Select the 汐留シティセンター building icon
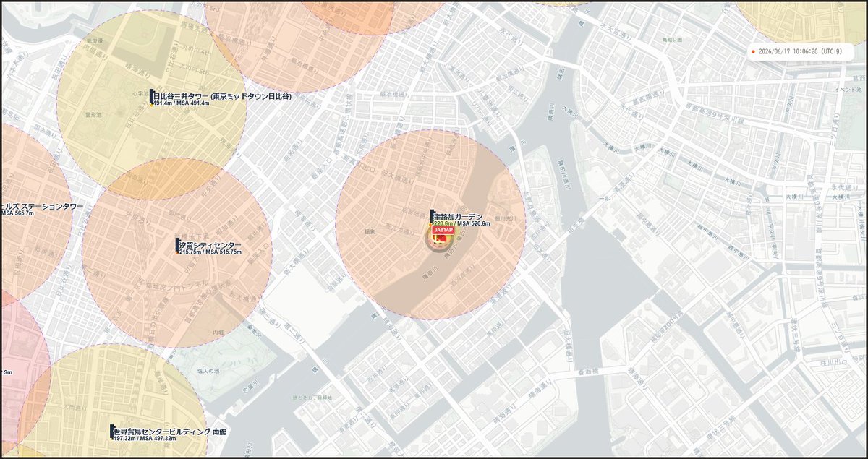 click(178, 245)
